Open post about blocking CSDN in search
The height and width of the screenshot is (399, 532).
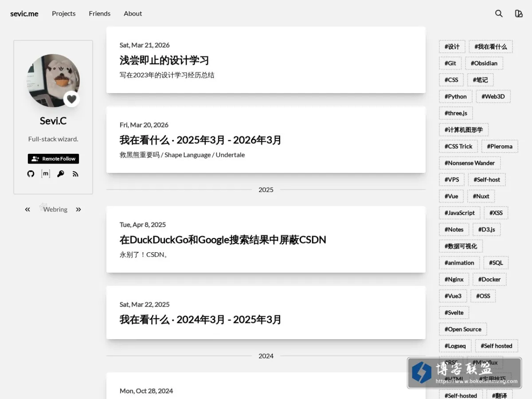point(223,240)
